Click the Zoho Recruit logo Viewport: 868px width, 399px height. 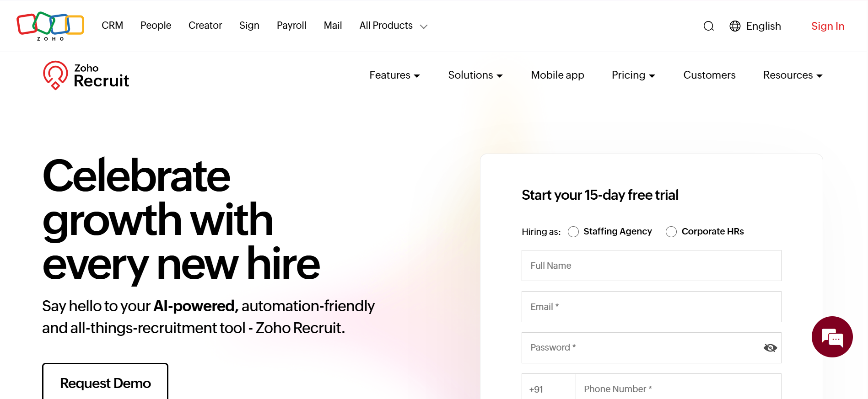click(86, 75)
